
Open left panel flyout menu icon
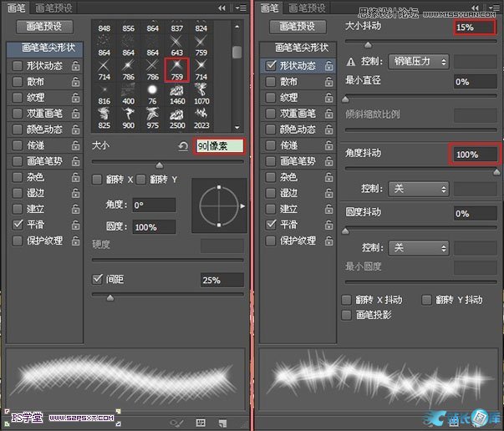click(242, 8)
